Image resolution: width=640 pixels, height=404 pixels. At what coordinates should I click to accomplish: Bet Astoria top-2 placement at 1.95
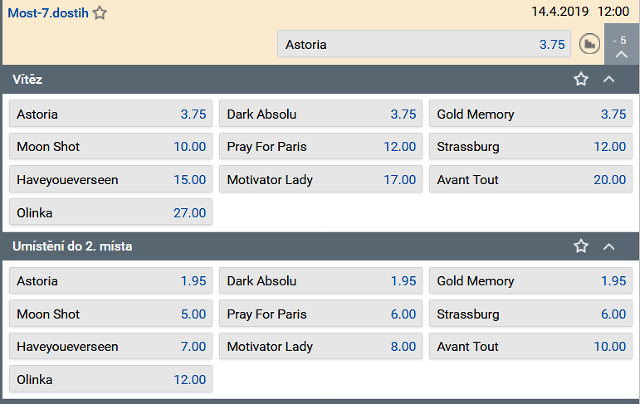(x=111, y=281)
